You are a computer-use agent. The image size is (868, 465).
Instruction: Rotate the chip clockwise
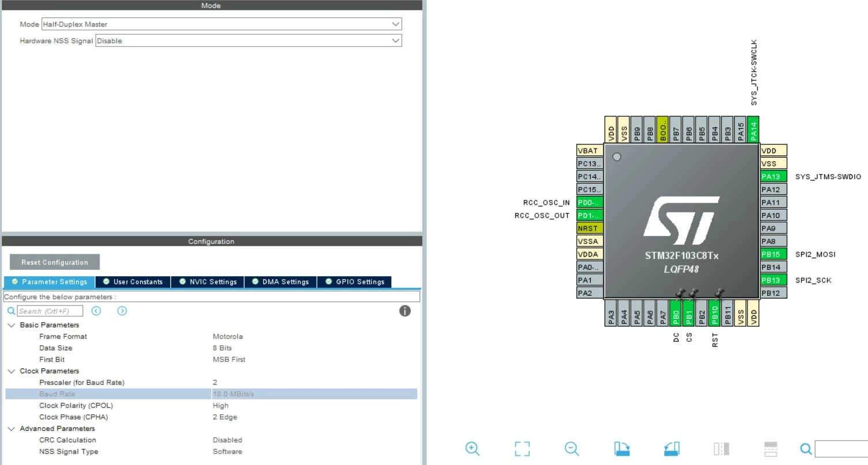(622, 449)
